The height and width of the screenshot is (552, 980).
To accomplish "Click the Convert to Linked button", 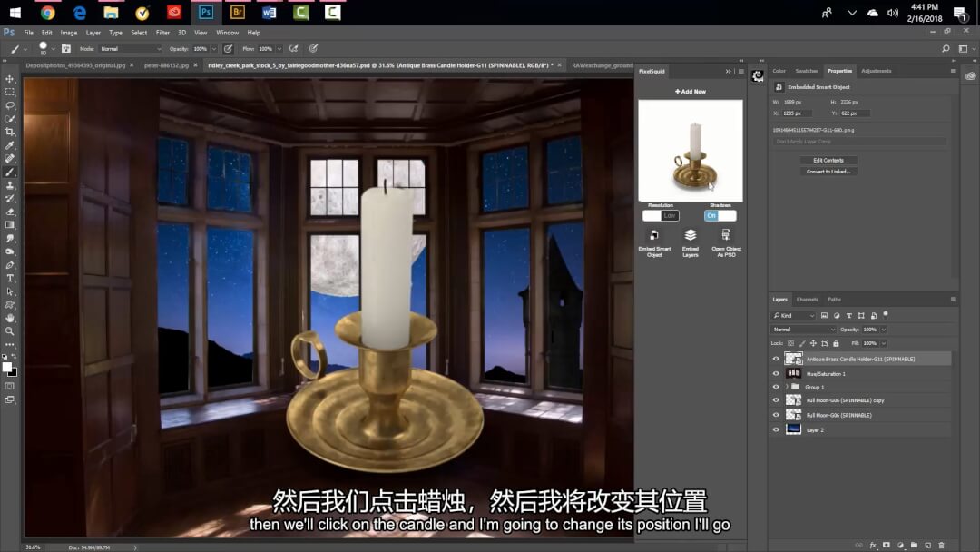I will click(x=828, y=172).
